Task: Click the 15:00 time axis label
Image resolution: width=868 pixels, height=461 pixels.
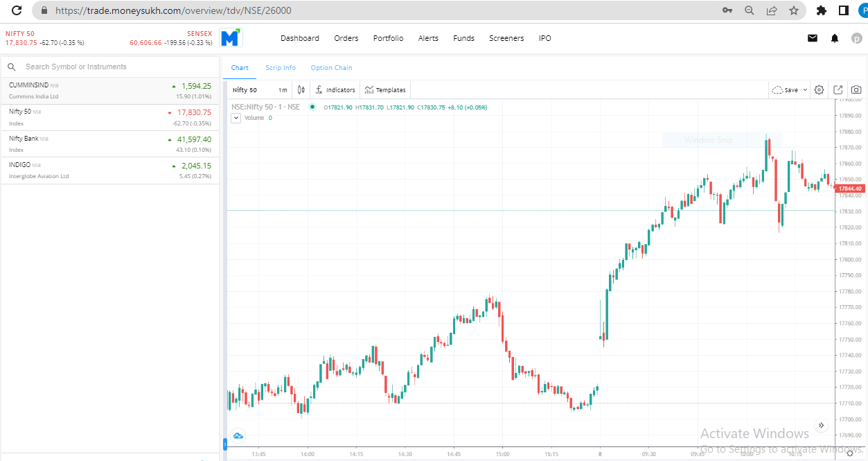Action: tap(502, 454)
